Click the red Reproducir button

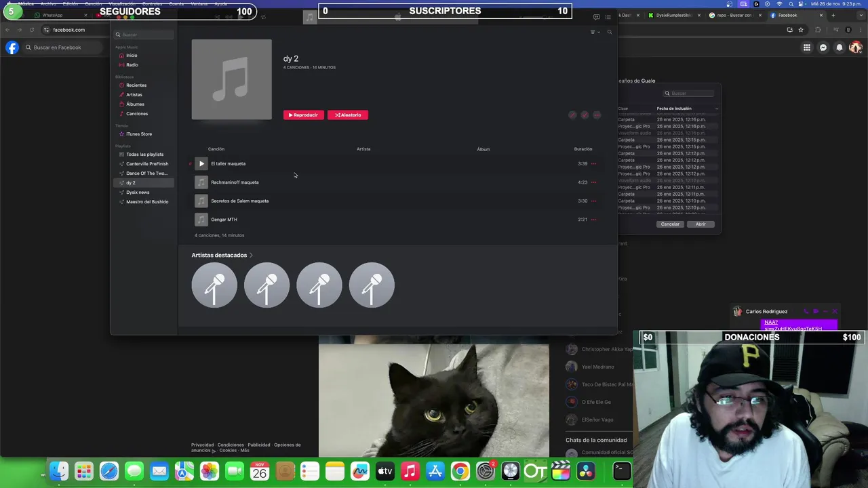pos(303,115)
